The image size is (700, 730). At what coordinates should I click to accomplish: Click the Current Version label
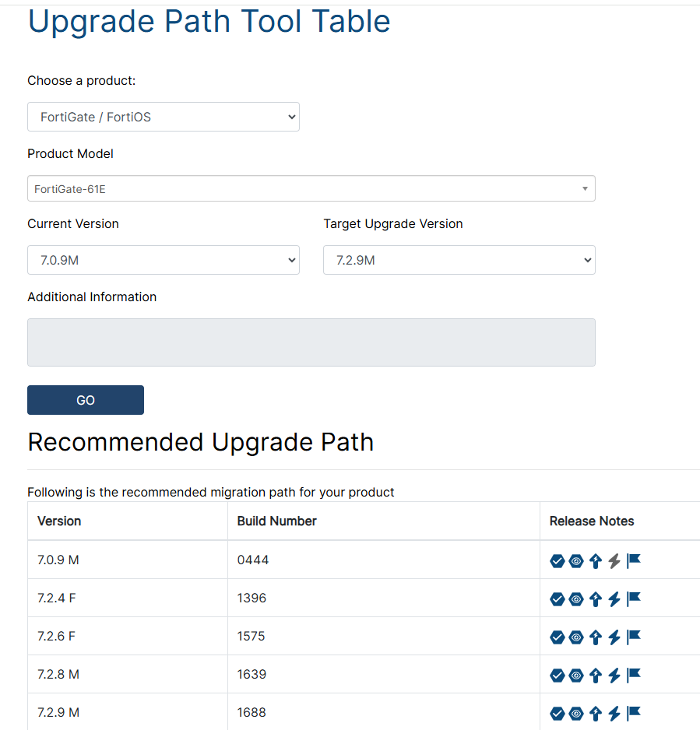(73, 223)
